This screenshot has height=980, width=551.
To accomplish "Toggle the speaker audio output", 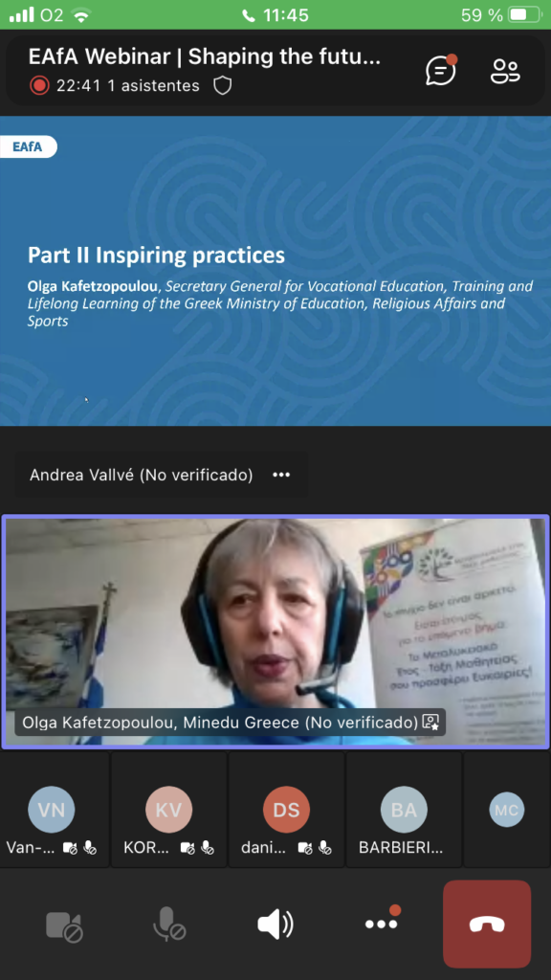I will [275, 924].
